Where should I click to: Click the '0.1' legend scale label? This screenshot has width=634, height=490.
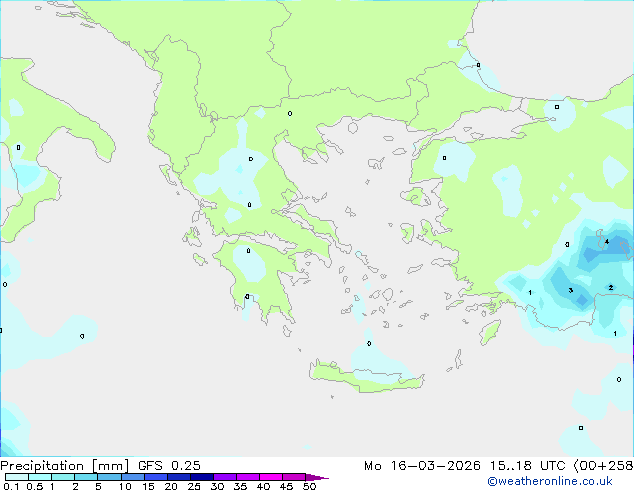[x=11, y=486]
